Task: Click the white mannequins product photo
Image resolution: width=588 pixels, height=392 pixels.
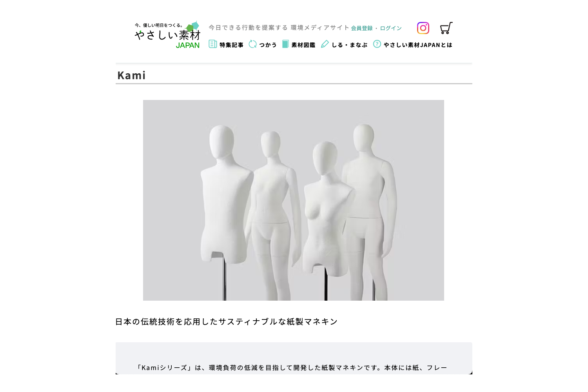Action: (x=294, y=200)
